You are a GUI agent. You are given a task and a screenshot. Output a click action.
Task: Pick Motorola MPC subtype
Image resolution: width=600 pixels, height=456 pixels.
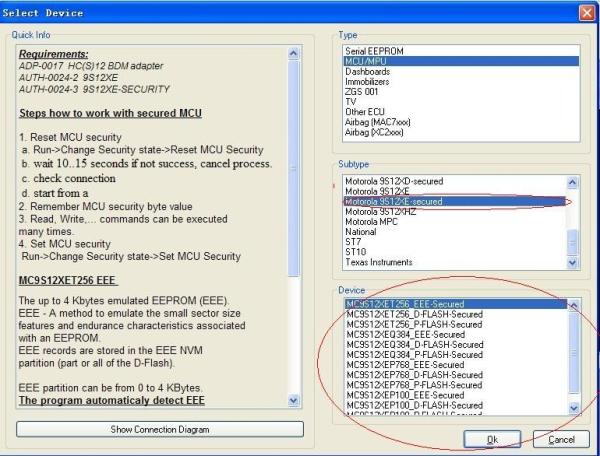[x=455, y=221]
